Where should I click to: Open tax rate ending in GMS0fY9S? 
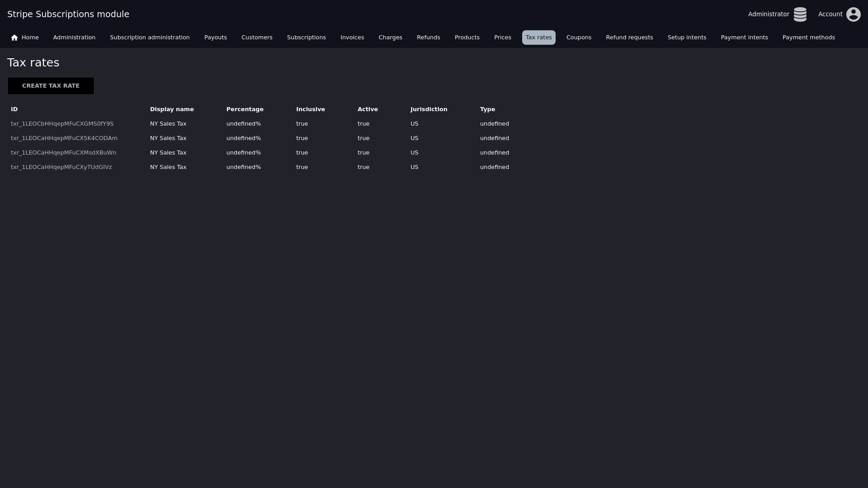(62, 124)
